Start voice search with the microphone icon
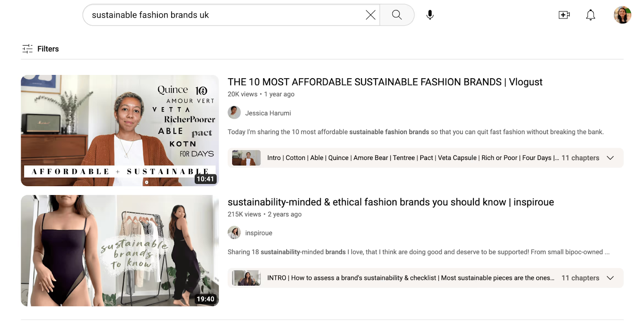The width and height of the screenshot is (644, 326). (x=430, y=15)
